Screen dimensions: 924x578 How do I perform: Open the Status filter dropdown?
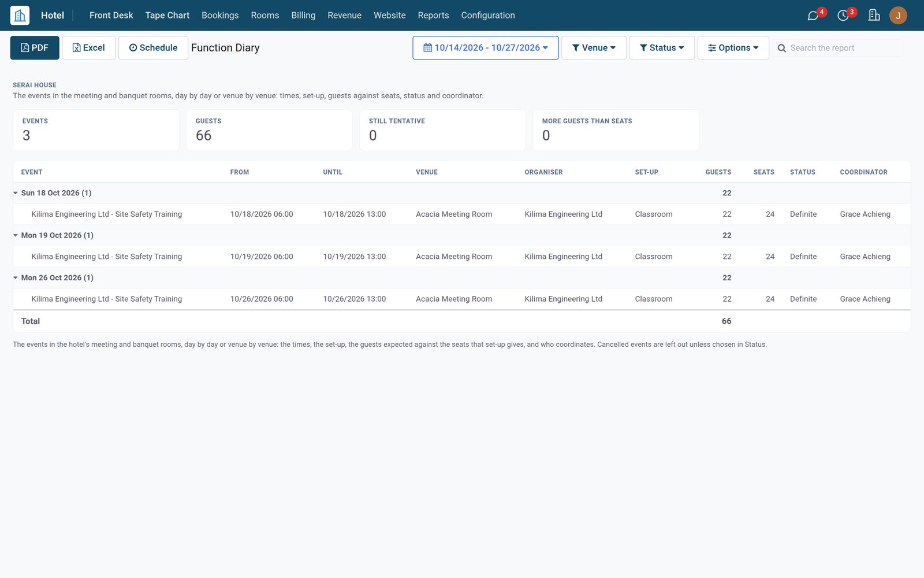click(662, 48)
